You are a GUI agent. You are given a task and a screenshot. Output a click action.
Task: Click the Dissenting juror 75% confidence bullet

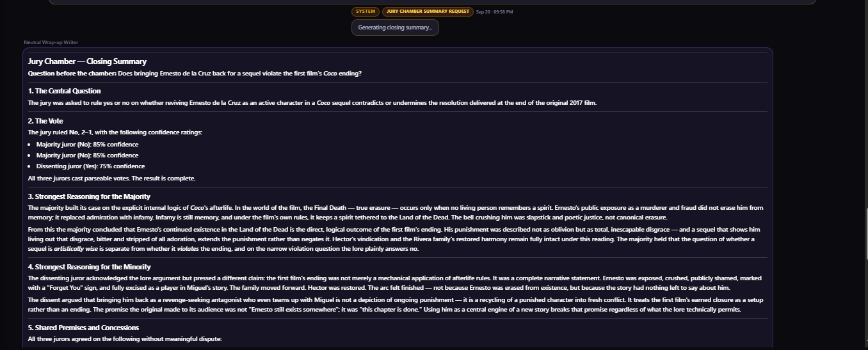pyautogui.click(x=90, y=166)
